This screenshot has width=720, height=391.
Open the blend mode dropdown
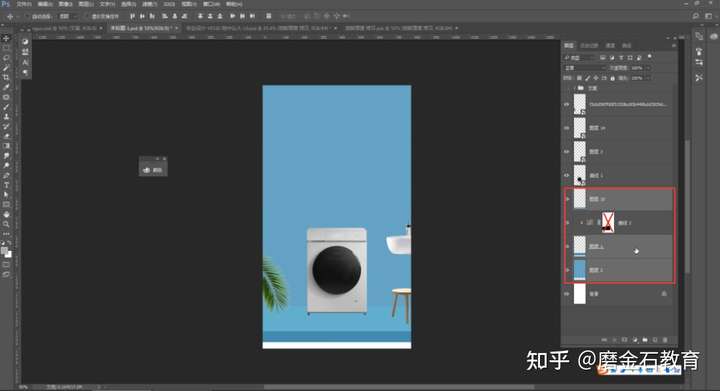(585, 68)
